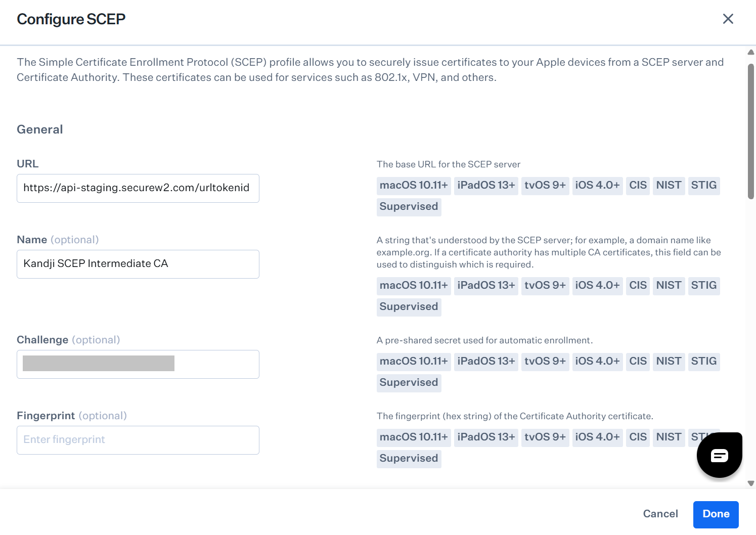Click the URL input field

pos(138,188)
